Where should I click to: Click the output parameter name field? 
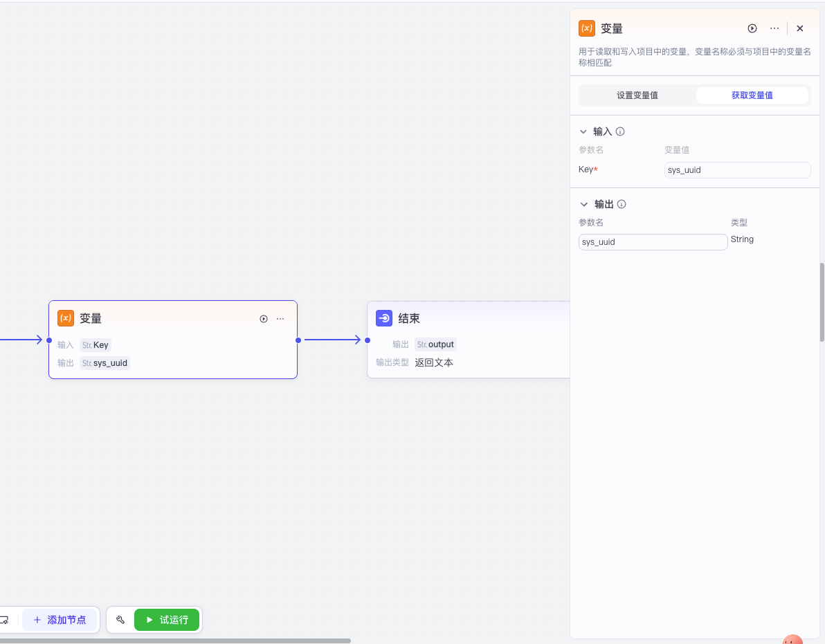[653, 242]
